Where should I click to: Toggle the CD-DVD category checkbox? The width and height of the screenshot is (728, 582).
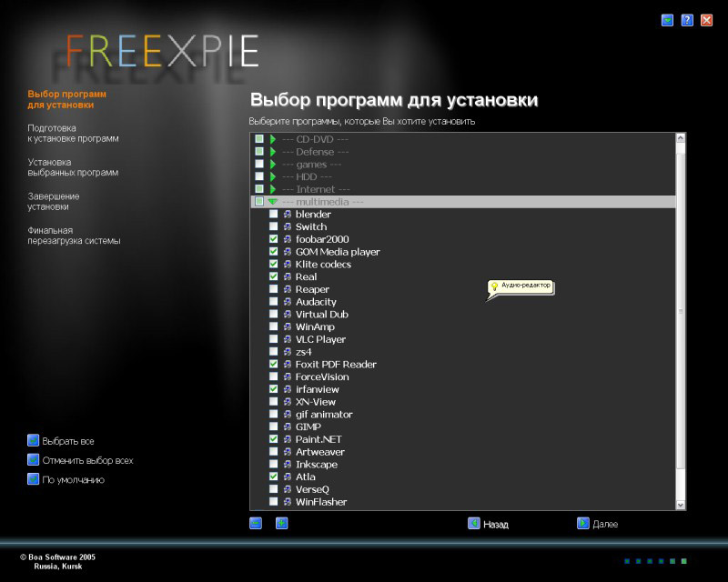(259, 139)
